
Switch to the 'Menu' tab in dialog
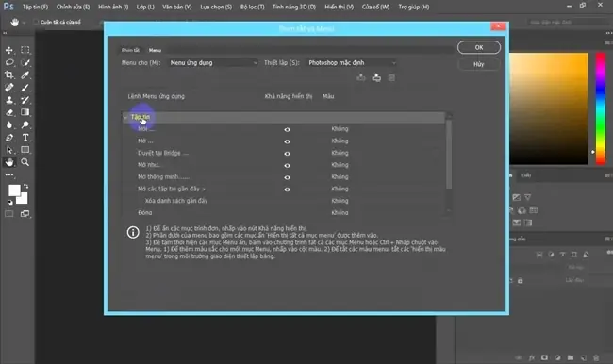(155, 50)
